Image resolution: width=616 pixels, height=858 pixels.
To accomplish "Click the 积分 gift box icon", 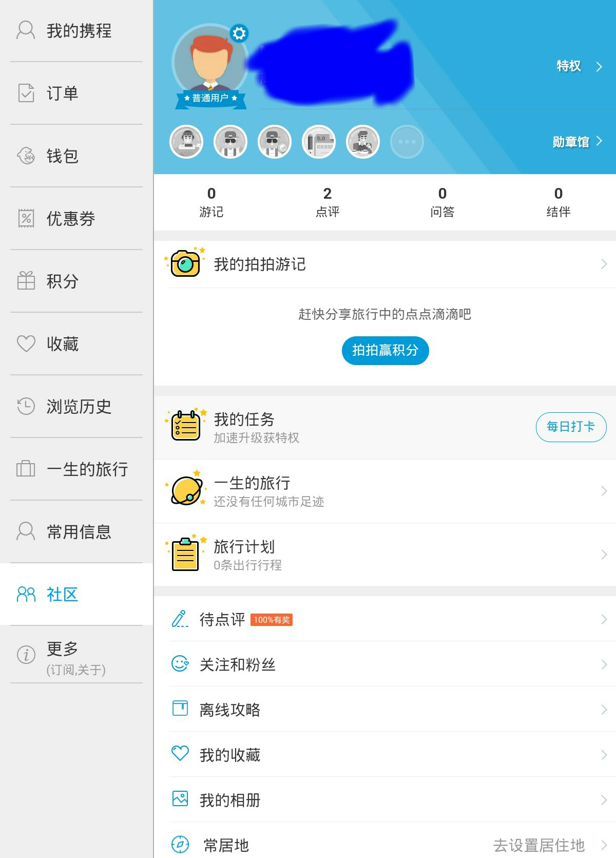I will [26, 281].
